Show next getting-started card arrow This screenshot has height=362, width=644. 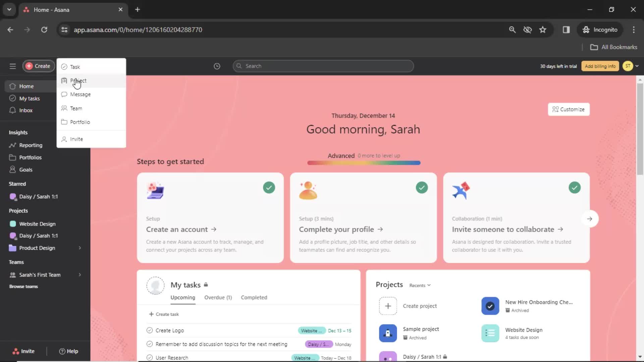click(589, 219)
